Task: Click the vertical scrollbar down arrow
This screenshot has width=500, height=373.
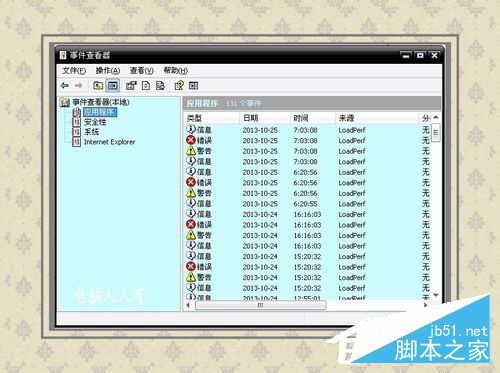Action: 436,295
